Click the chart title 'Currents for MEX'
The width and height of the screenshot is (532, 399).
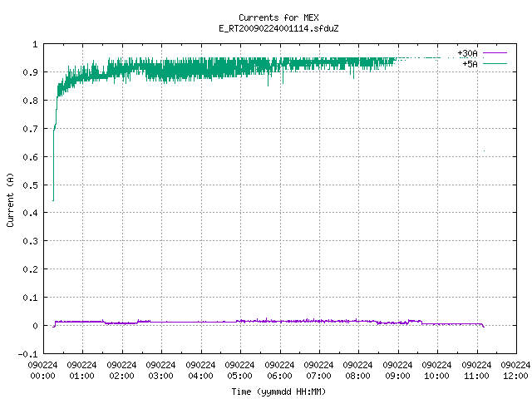(278, 17)
